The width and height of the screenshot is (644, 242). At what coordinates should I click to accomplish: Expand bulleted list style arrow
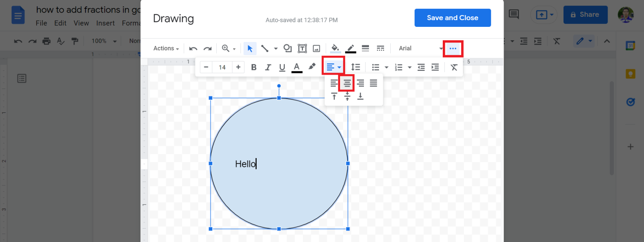pyautogui.click(x=387, y=67)
